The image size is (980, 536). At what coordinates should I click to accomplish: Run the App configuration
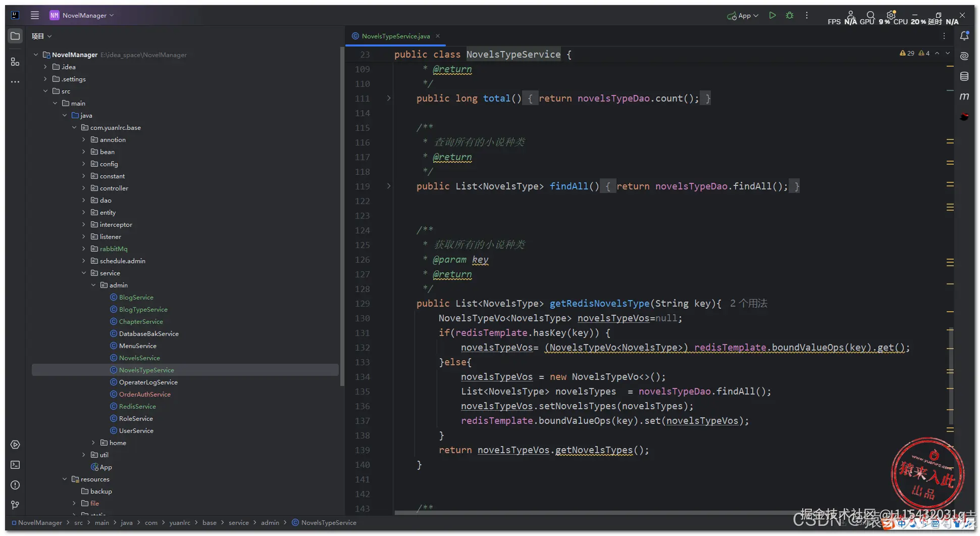[x=772, y=15]
